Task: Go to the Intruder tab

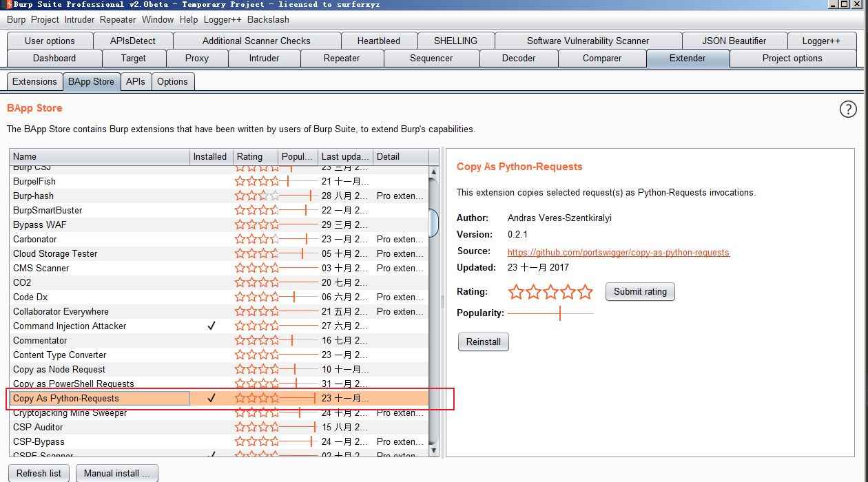Action: click(264, 59)
